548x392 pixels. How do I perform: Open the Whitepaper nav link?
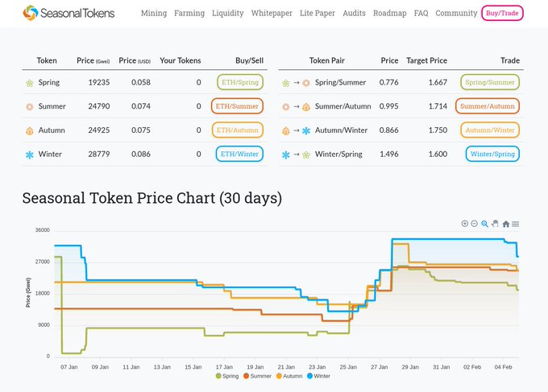(x=272, y=13)
